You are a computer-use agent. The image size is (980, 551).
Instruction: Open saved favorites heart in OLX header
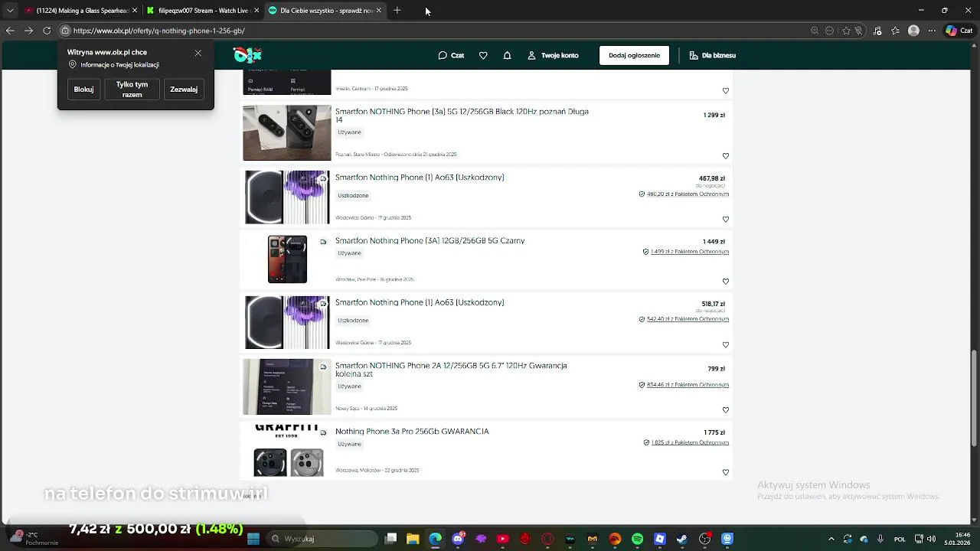coord(483,55)
